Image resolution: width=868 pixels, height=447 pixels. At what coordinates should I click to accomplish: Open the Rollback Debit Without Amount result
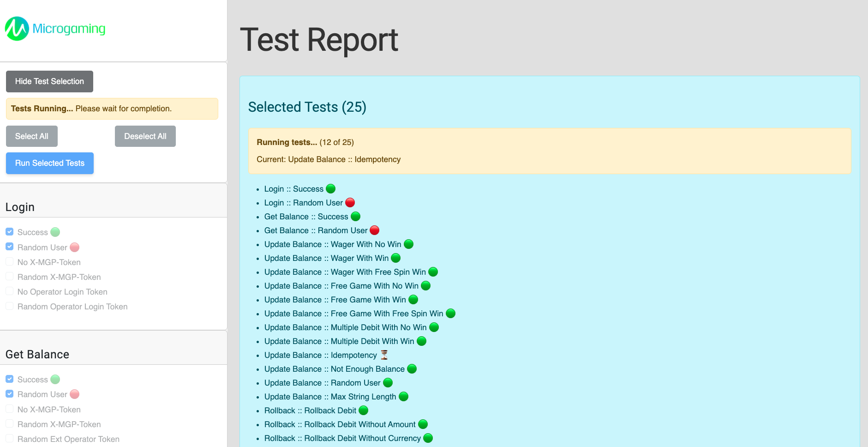pos(340,424)
